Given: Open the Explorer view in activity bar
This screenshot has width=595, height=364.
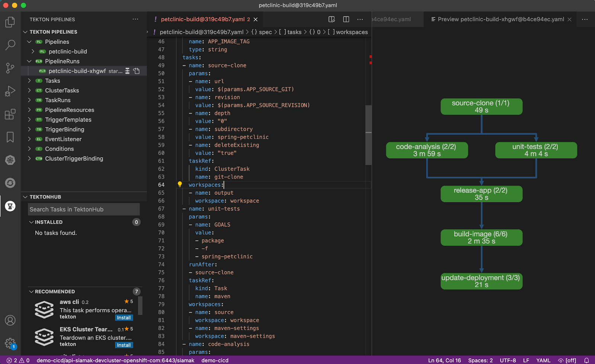Looking at the screenshot, I should click(x=10, y=22).
